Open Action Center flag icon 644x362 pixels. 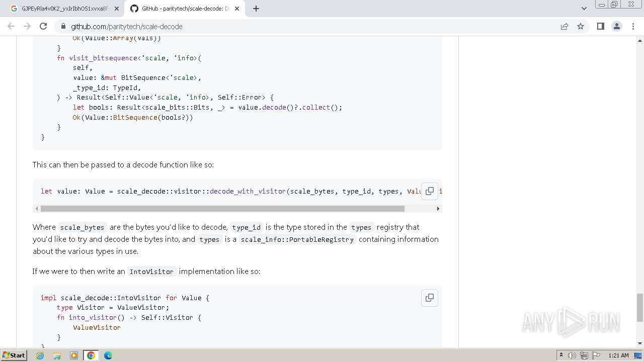click(596, 355)
